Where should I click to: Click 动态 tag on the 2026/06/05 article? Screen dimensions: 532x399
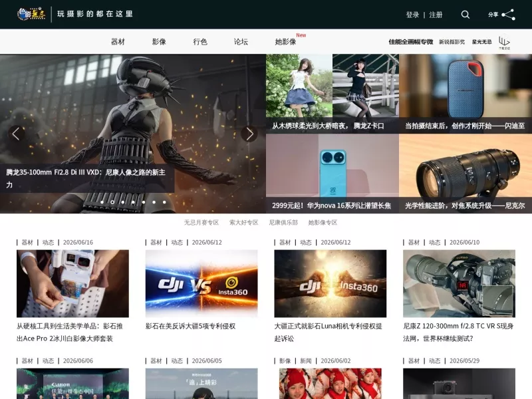click(177, 360)
